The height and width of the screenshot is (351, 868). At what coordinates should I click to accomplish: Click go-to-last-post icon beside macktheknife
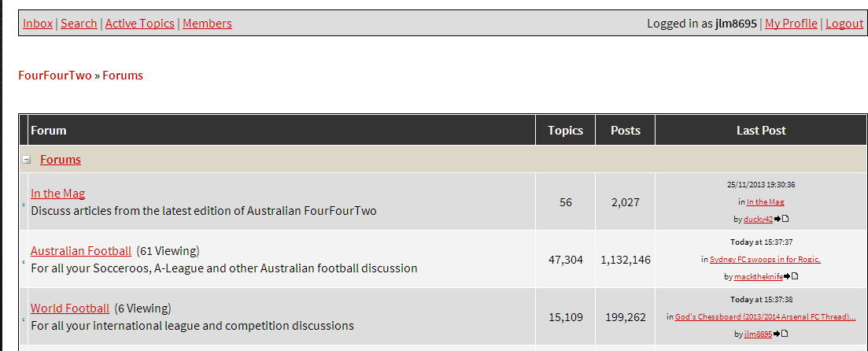(x=791, y=276)
